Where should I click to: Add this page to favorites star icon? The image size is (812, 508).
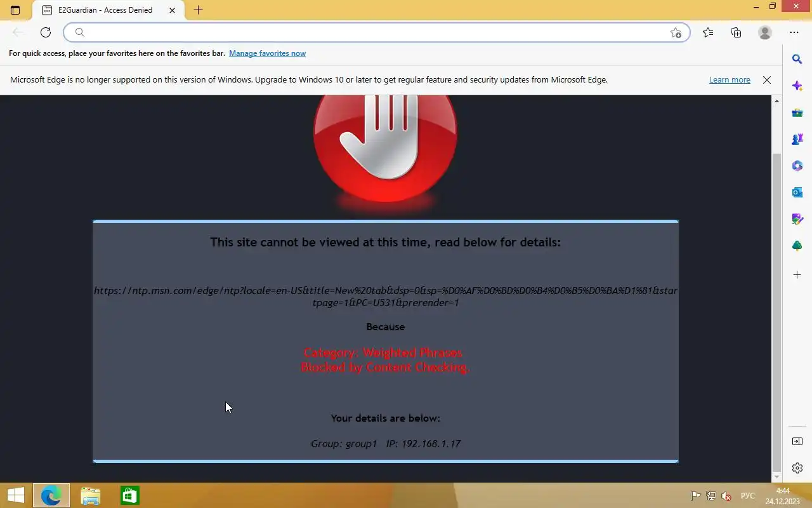(676, 32)
